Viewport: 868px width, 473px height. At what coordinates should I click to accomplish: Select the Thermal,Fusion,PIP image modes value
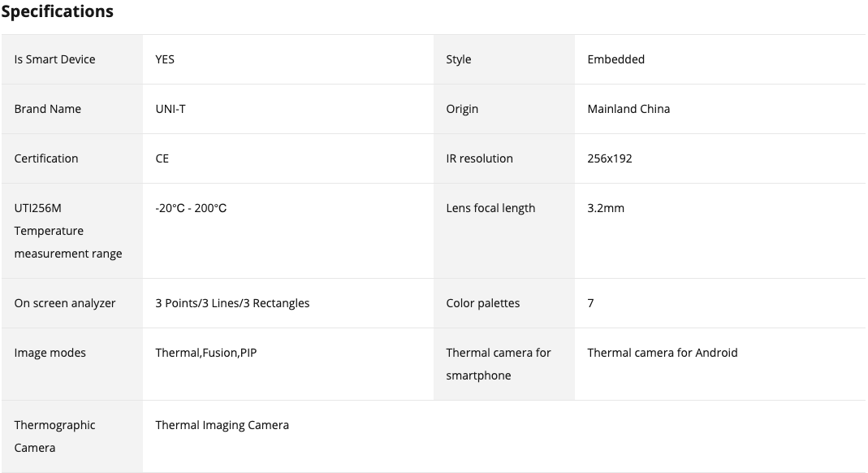tap(206, 353)
